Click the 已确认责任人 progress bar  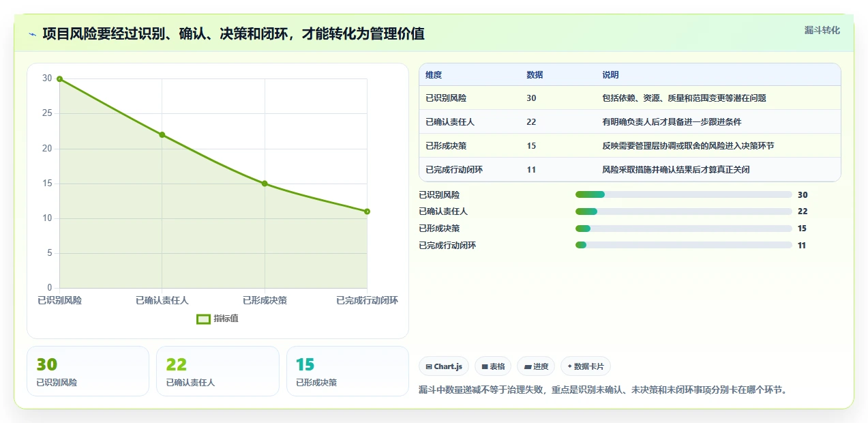click(x=683, y=211)
